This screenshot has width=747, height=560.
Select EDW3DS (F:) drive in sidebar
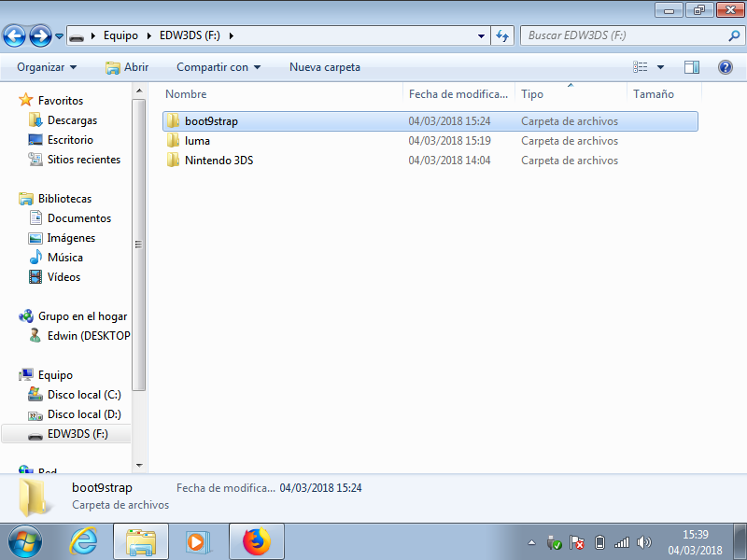point(78,434)
